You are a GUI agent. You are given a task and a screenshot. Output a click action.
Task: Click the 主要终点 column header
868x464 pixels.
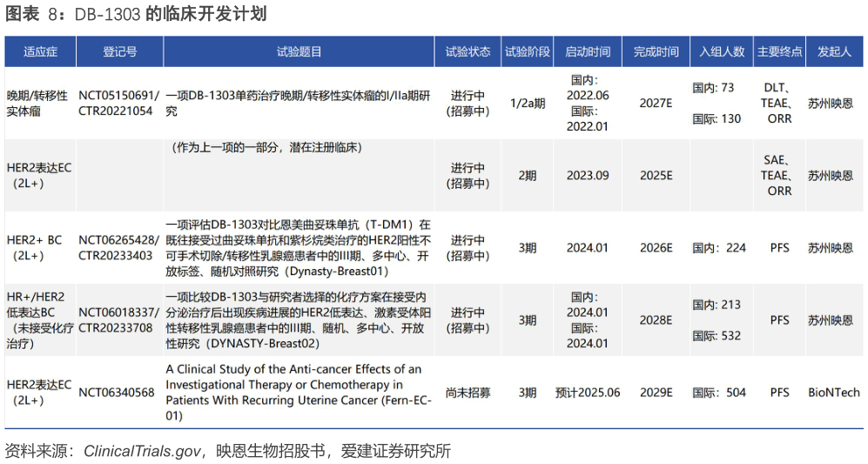coord(779,52)
